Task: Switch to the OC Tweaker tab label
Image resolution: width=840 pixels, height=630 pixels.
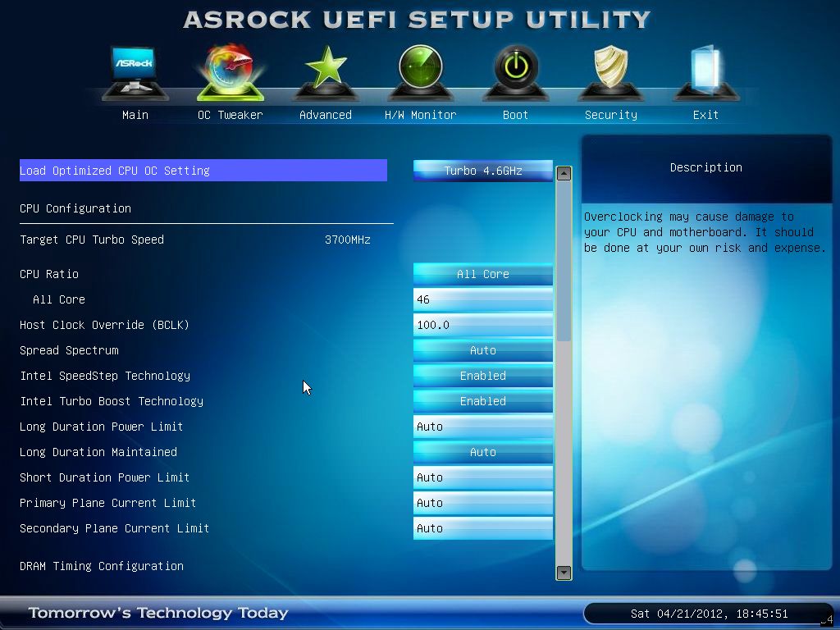Action: pyautogui.click(x=231, y=115)
